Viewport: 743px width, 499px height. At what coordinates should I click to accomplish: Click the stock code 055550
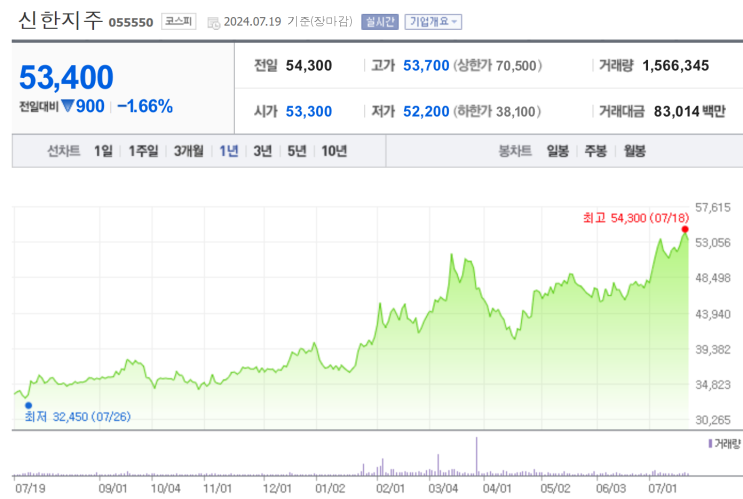coord(131,23)
